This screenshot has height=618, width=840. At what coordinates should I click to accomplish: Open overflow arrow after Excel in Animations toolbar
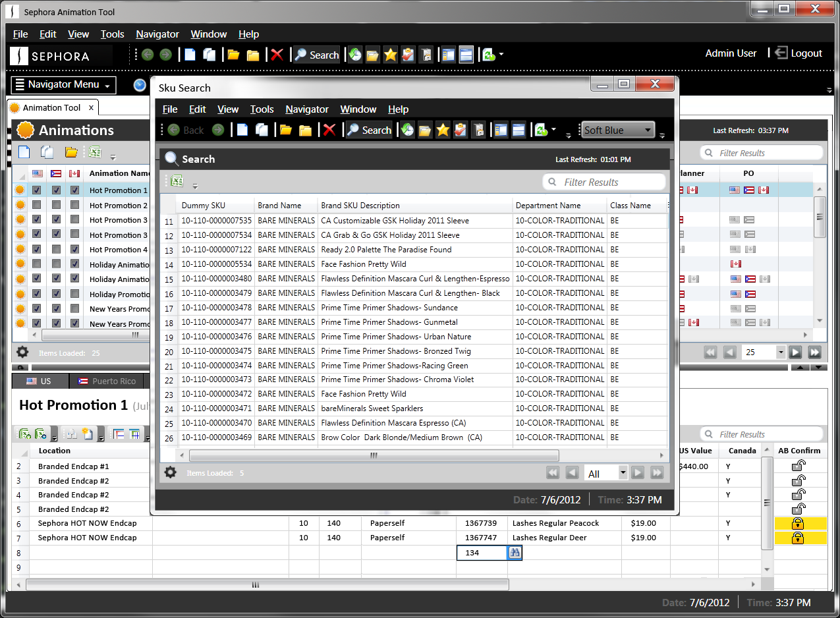113,157
